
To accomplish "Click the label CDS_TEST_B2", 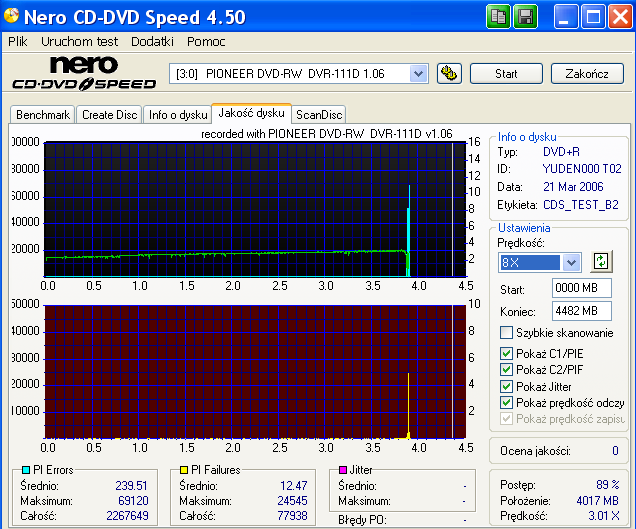I will click(x=581, y=204).
